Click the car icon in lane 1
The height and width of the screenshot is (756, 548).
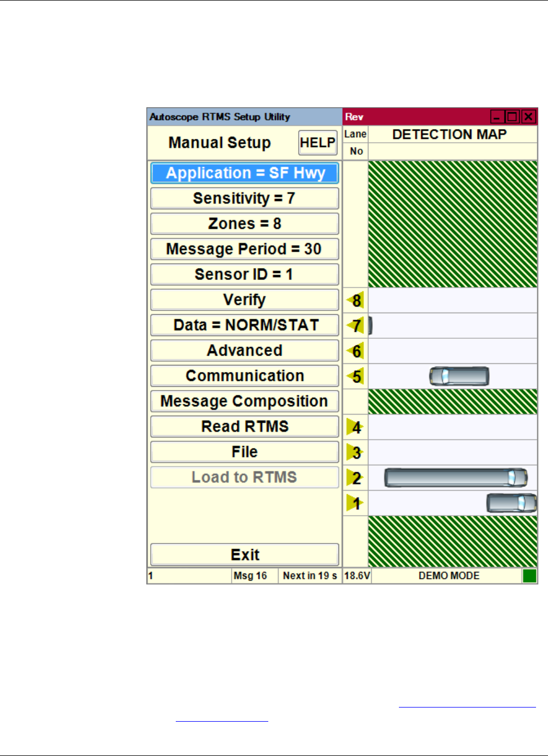(512, 503)
